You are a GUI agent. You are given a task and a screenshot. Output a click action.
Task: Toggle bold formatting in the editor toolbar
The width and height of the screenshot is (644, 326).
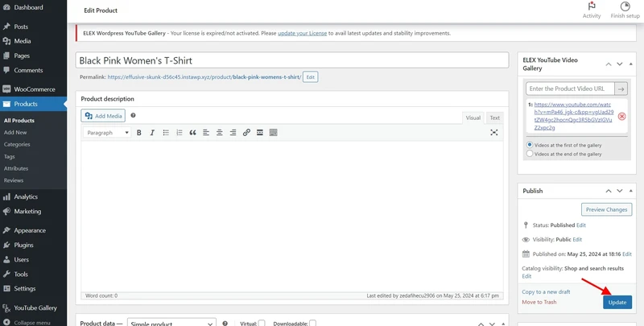138,133
